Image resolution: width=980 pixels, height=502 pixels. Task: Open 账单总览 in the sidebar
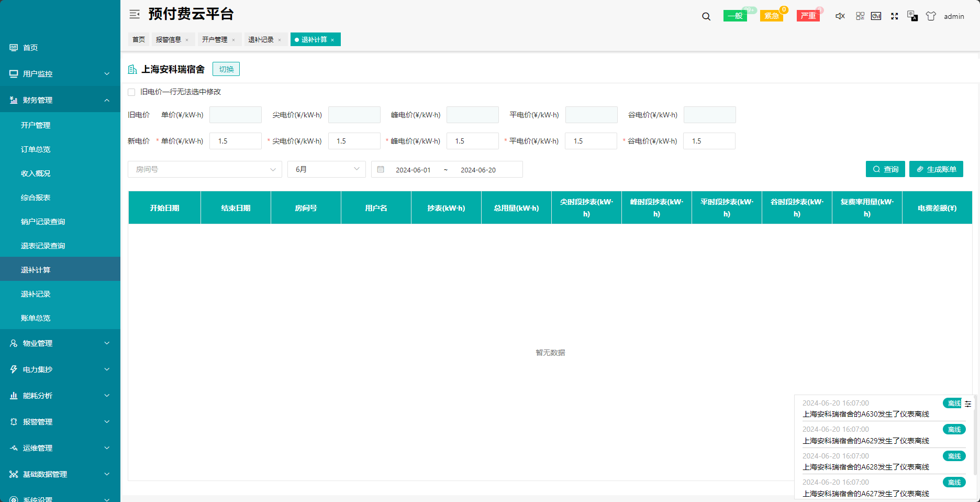[60, 318]
